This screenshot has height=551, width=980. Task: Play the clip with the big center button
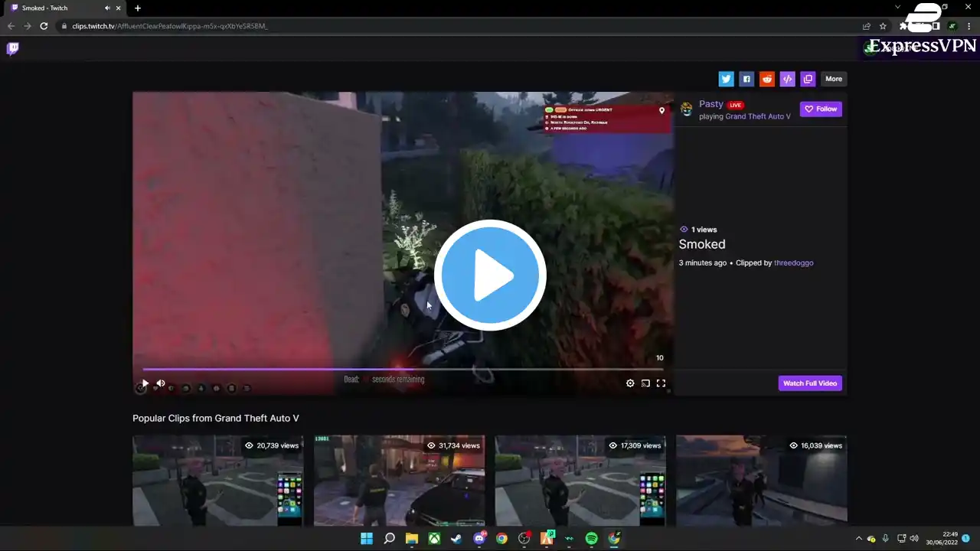click(490, 275)
